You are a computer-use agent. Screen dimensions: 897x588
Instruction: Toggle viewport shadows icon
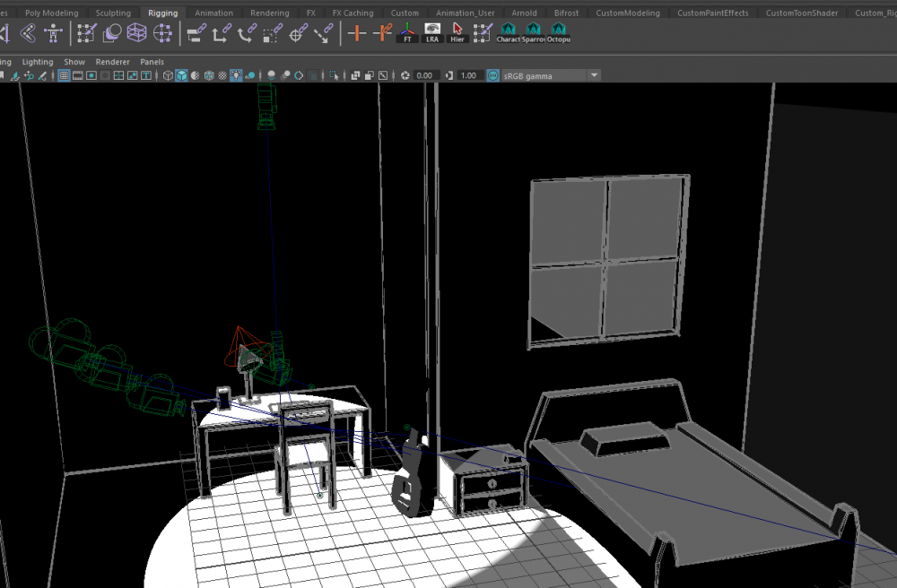pyautogui.click(x=250, y=75)
